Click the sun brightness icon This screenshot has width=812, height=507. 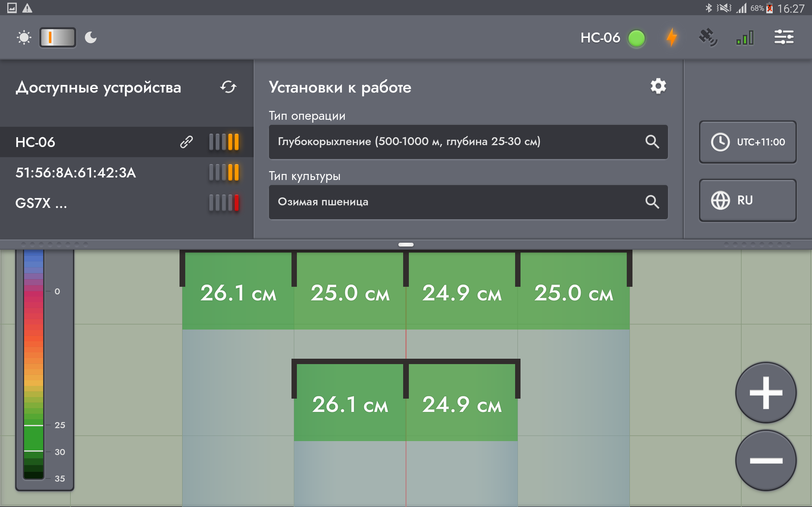click(x=24, y=37)
